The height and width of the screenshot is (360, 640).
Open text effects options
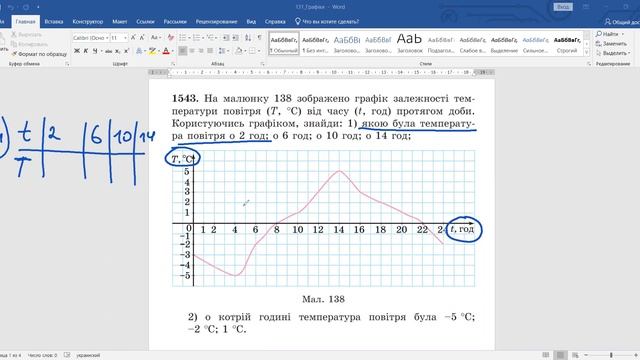pos(139,51)
